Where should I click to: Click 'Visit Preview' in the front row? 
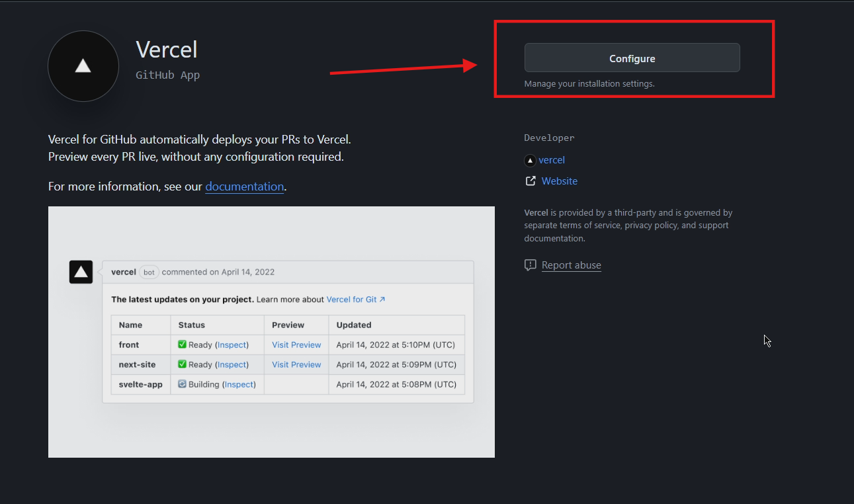click(296, 345)
